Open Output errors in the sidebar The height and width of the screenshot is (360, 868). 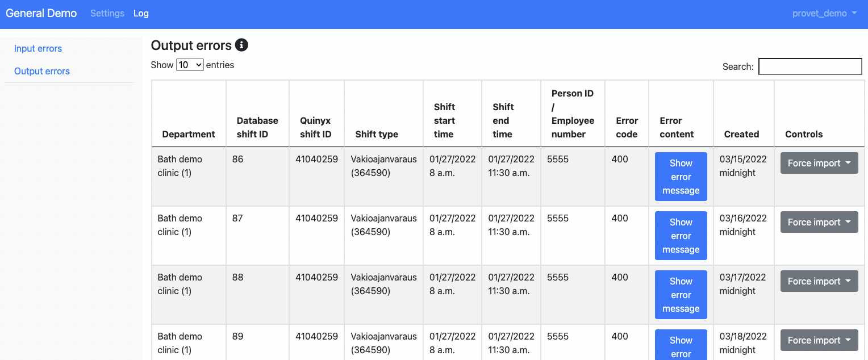[42, 71]
